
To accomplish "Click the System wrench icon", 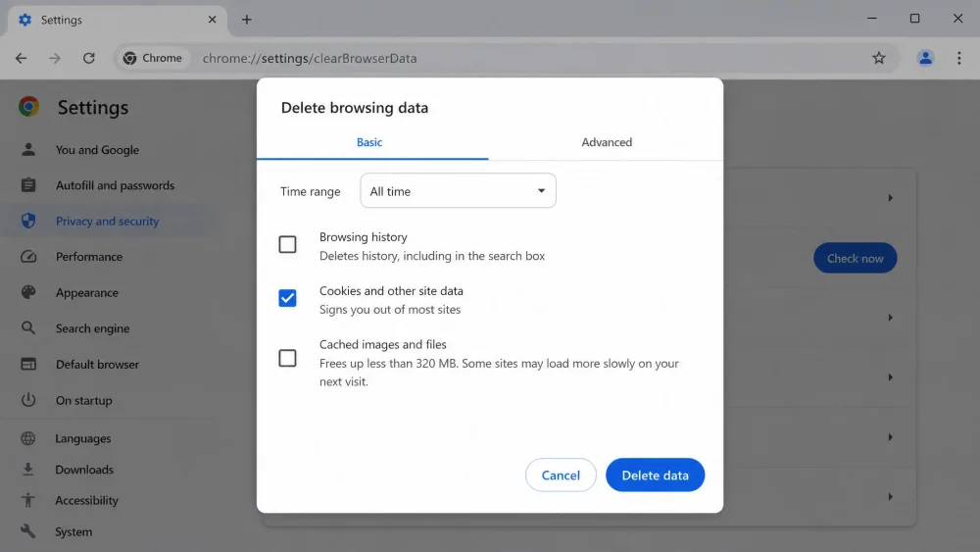I will [x=28, y=531].
